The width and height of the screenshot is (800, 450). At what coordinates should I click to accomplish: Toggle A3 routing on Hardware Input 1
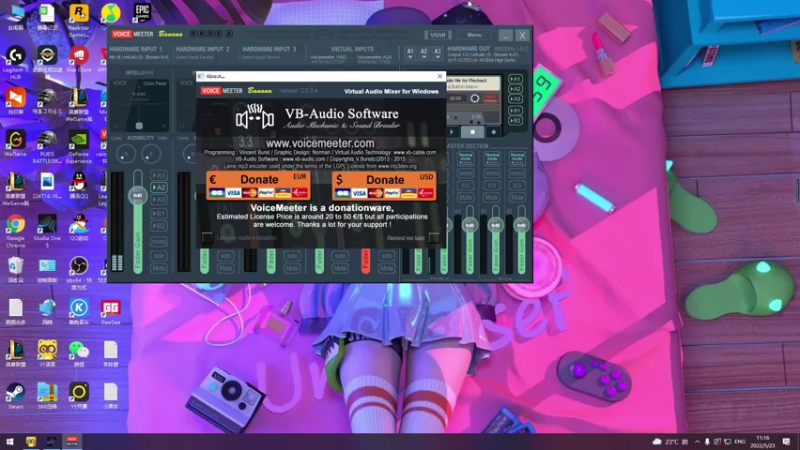[x=159, y=199]
